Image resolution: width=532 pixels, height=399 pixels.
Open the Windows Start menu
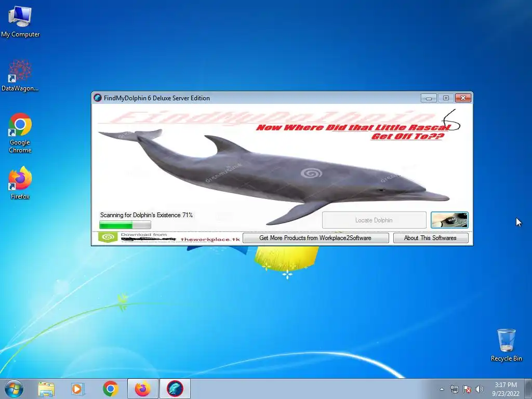(x=14, y=389)
